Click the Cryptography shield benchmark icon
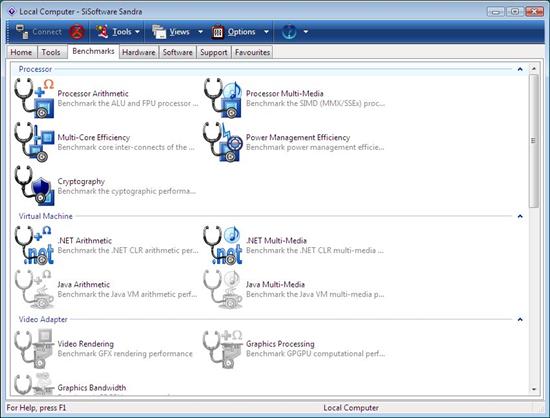This screenshot has width=550, height=418. pyautogui.click(x=34, y=186)
